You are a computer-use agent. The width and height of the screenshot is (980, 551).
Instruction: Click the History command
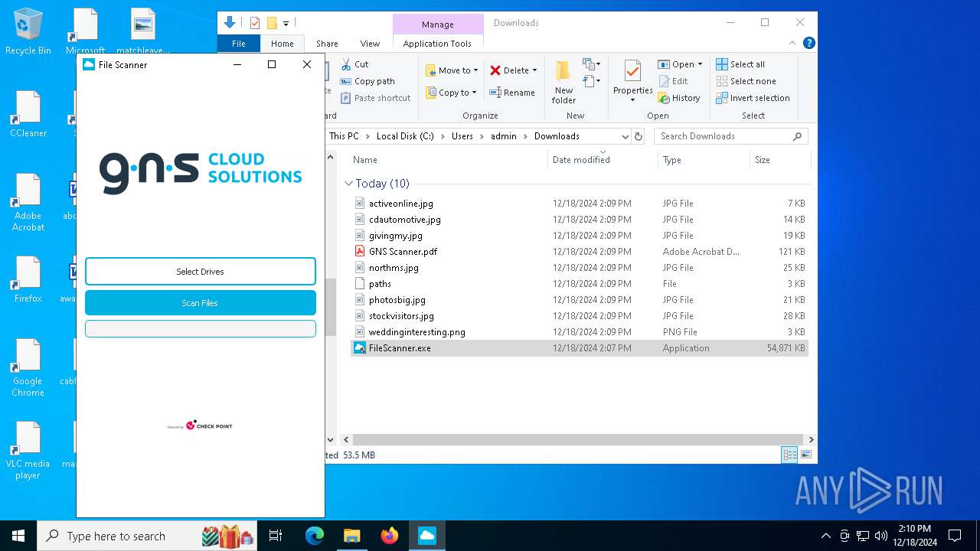point(679,98)
